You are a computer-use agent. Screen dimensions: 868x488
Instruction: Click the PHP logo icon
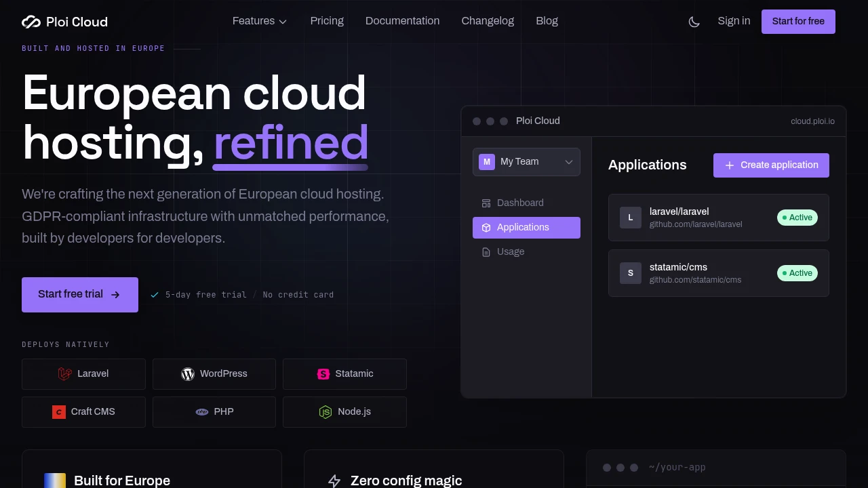tap(202, 412)
